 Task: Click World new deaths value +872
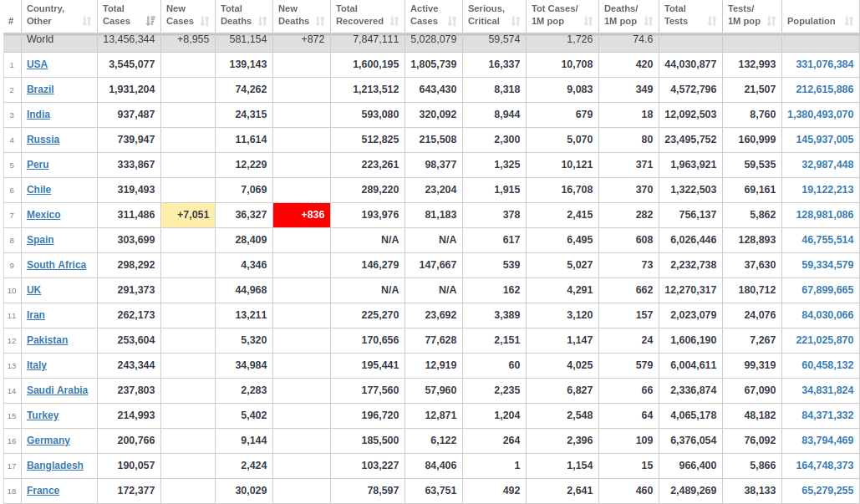313,39
